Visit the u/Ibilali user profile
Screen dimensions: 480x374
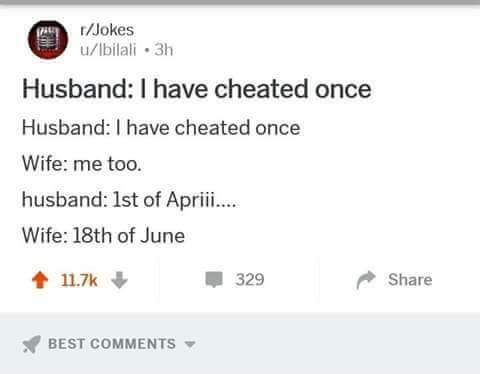point(108,50)
